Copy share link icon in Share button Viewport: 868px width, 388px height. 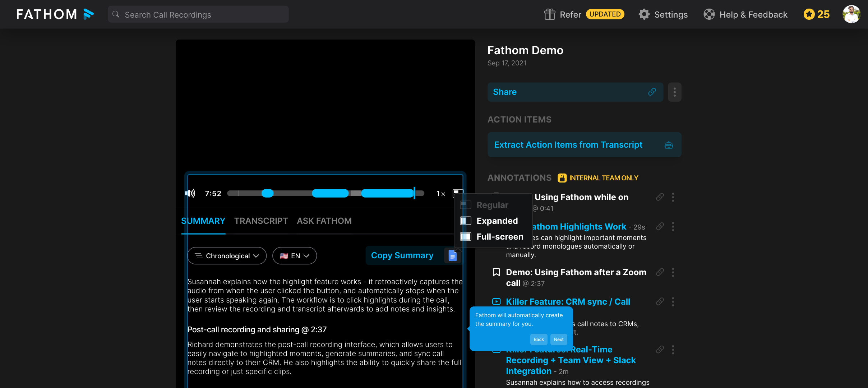point(652,92)
